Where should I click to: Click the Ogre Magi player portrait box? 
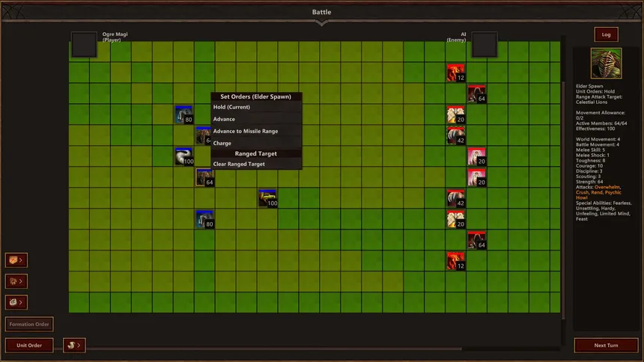[84, 44]
